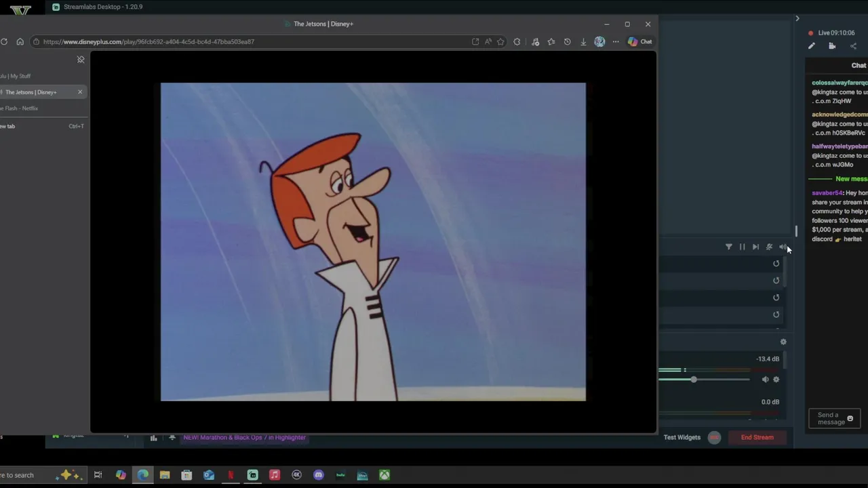This screenshot has width=868, height=488.
Task: Toggle the REC recording button
Action: coord(714,437)
